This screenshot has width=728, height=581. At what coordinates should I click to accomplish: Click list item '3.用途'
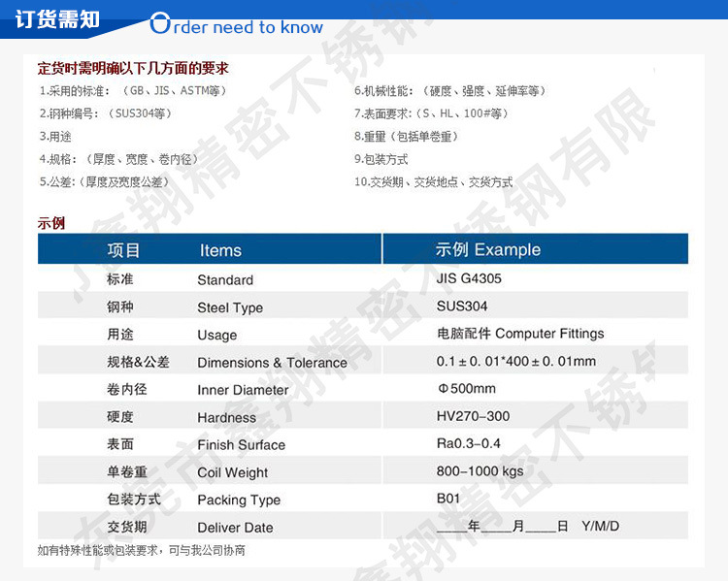55,137
